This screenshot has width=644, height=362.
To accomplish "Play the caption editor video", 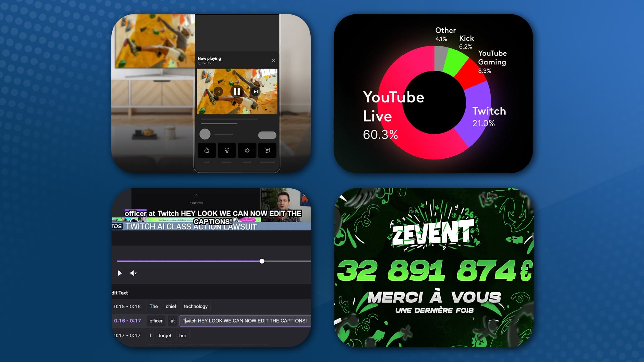I will [120, 273].
